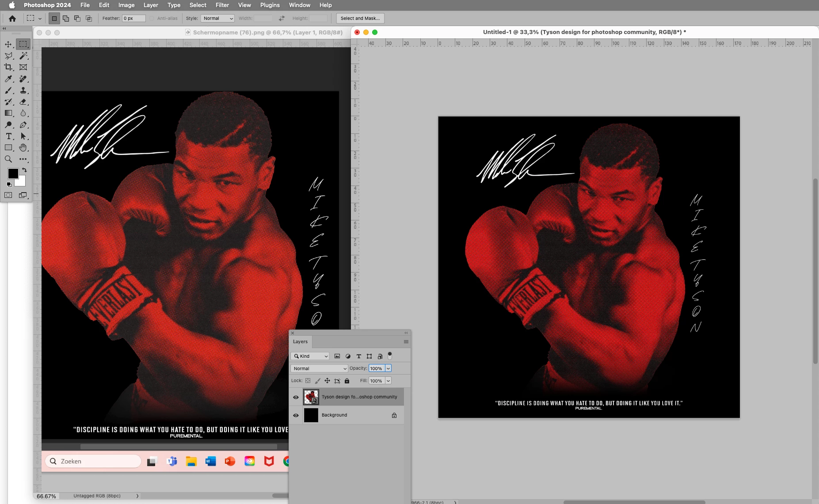
Task: Hide the Background layer
Action: tap(296, 415)
